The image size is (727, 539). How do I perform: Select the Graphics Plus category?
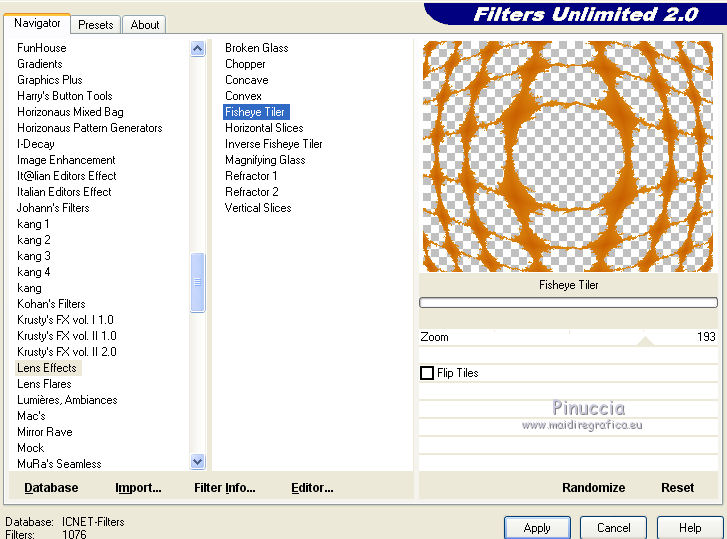[50, 80]
